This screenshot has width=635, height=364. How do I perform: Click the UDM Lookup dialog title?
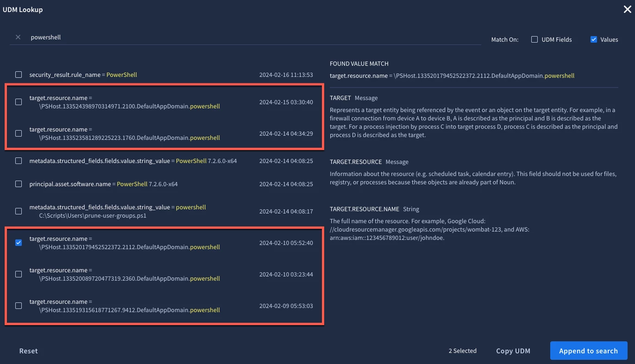click(x=23, y=9)
